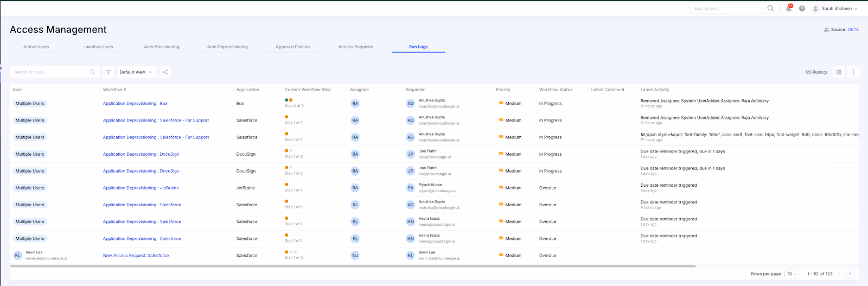Click the 'Piyush Kumar' requester name
The image size is (868, 286).
[x=430, y=185]
